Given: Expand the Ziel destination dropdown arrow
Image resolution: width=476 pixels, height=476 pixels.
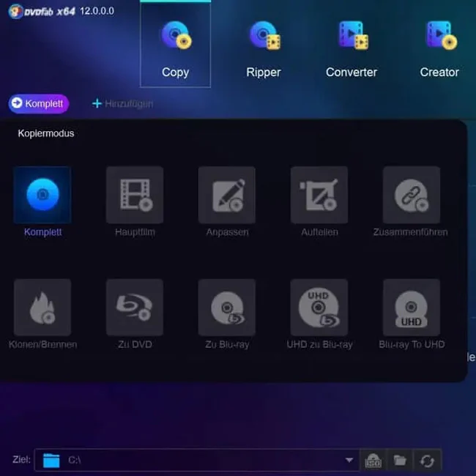Looking at the screenshot, I should 349,460.
